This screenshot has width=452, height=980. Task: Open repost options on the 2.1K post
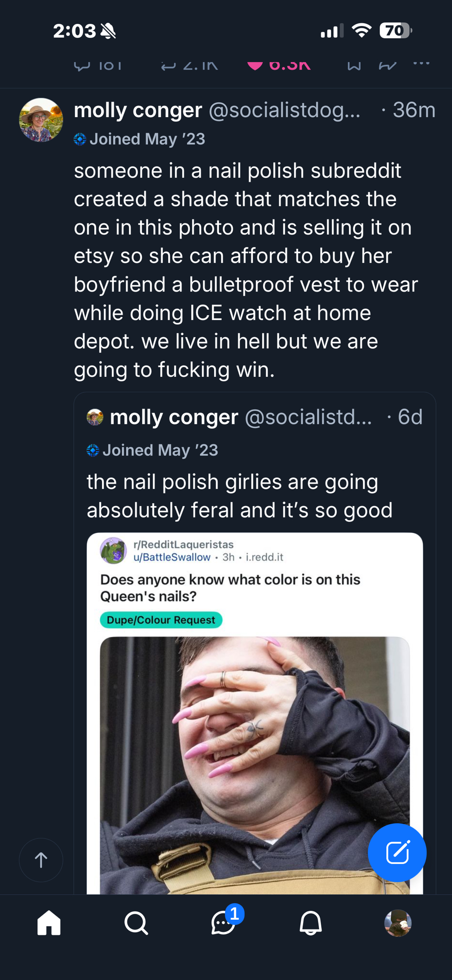pos(169,66)
